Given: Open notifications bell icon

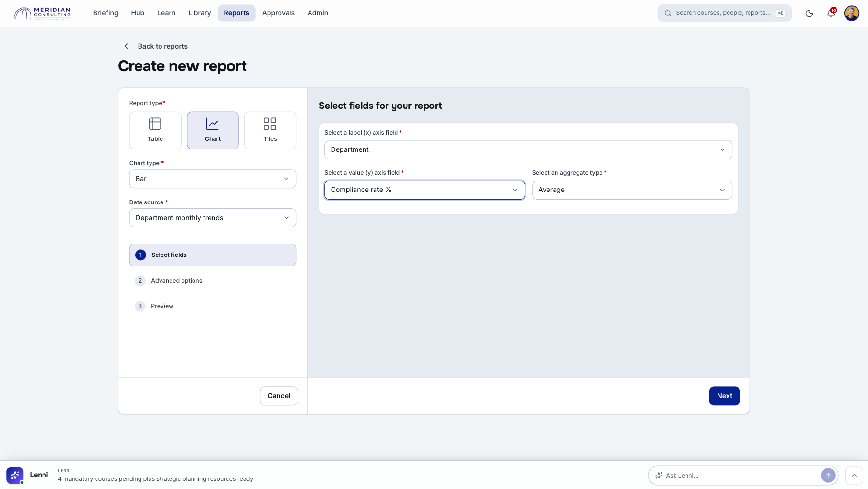Looking at the screenshot, I should [831, 13].
